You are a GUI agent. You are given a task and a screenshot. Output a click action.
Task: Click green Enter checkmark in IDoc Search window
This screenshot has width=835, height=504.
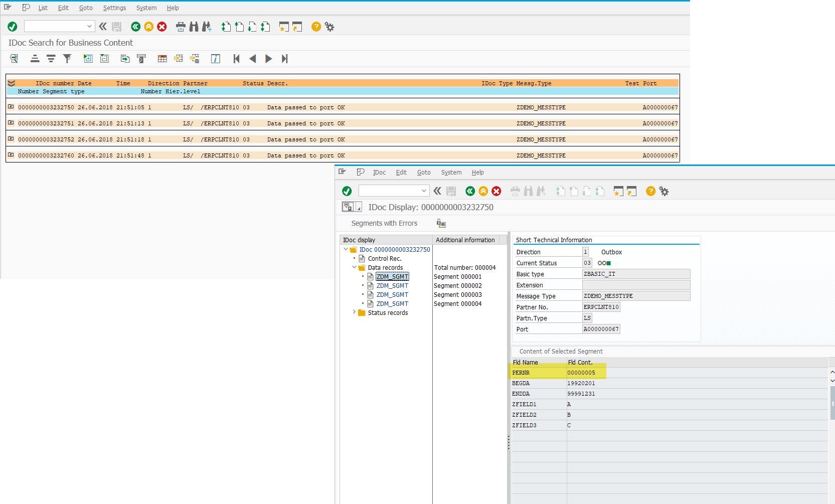(13, 27)
